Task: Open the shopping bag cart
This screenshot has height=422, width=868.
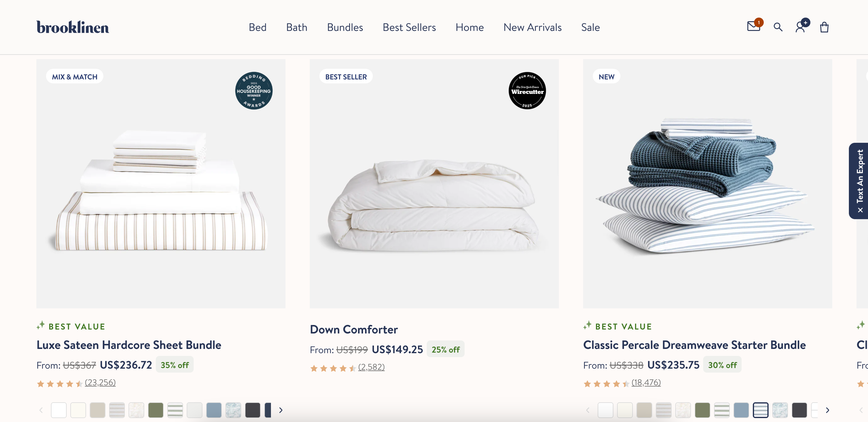Action: 824,27
